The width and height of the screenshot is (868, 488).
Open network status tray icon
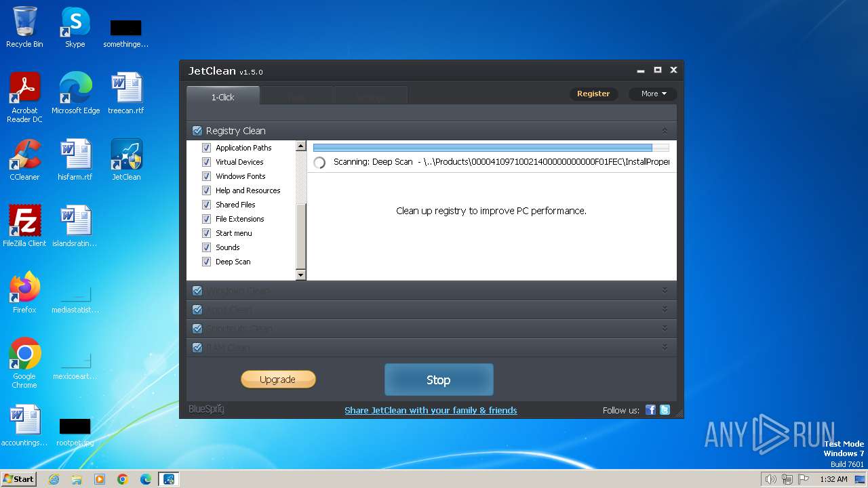coord(787,479)
